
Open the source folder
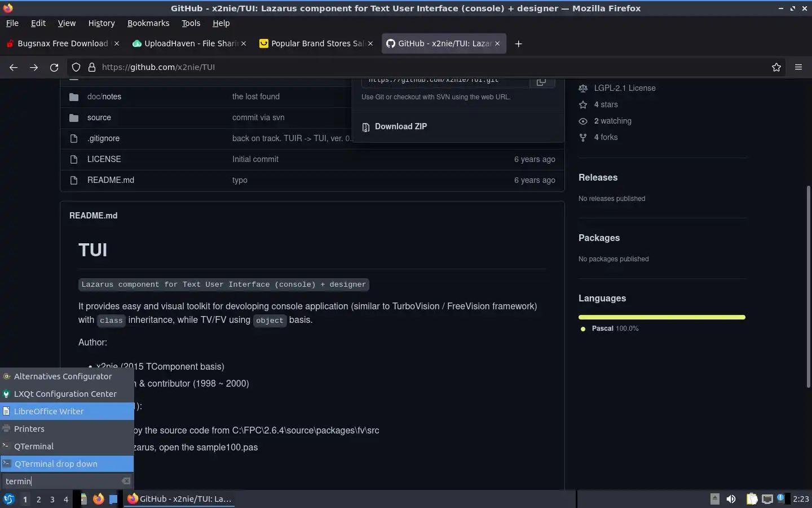(99, 117)
